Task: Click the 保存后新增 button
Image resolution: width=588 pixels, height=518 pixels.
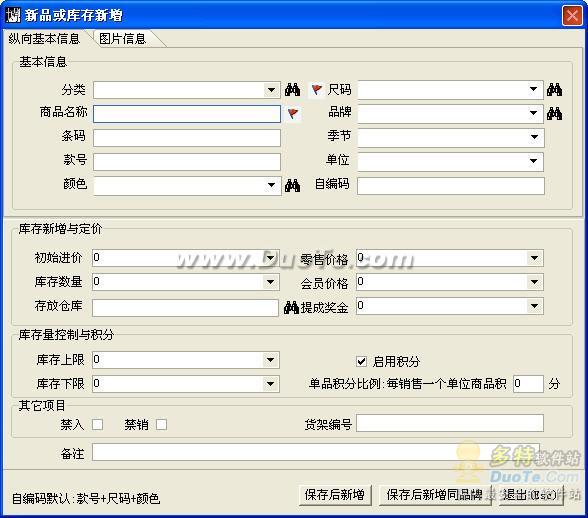Action: pos(335,495)
